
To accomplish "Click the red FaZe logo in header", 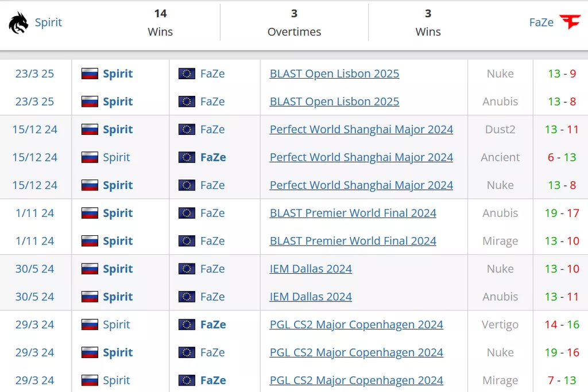I will [570, 22].
